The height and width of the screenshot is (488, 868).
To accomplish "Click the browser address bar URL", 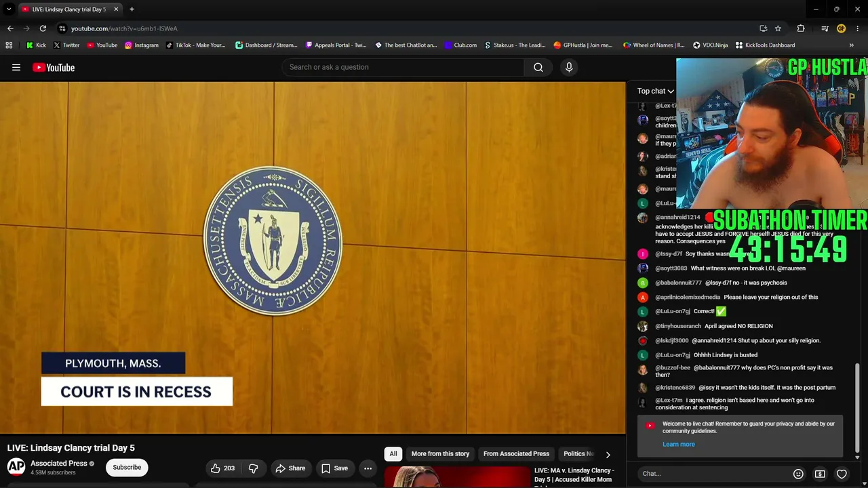I will [x=124, y=28].
